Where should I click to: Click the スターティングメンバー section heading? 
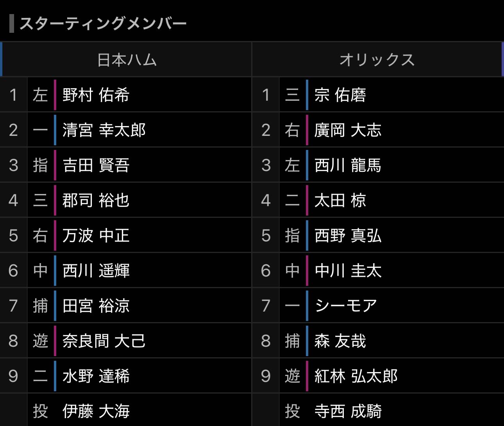click(103, 23)
